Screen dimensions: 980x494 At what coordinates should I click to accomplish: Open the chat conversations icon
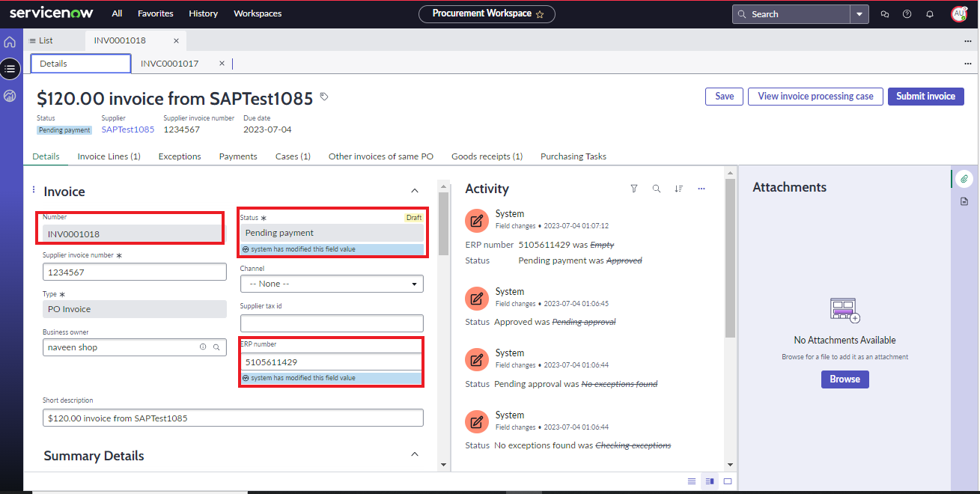[x=885, y=14]
